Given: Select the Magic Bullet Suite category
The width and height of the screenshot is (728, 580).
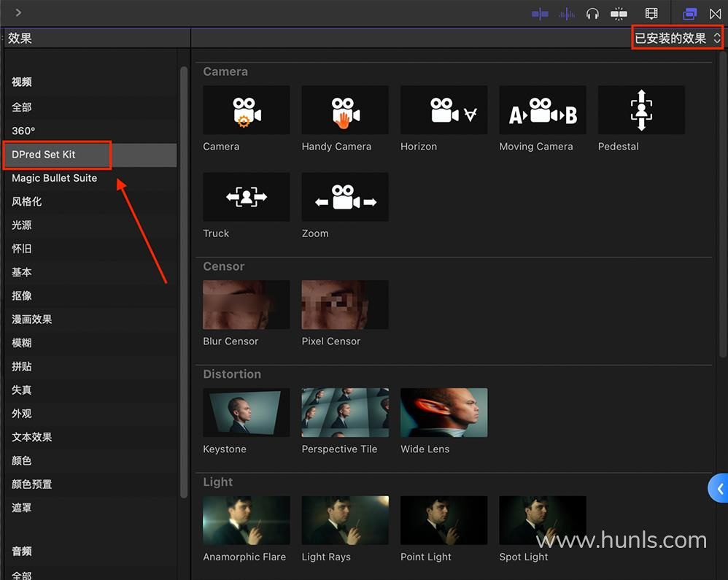Looking at the screenshot, I should click(x=55, y=178).
